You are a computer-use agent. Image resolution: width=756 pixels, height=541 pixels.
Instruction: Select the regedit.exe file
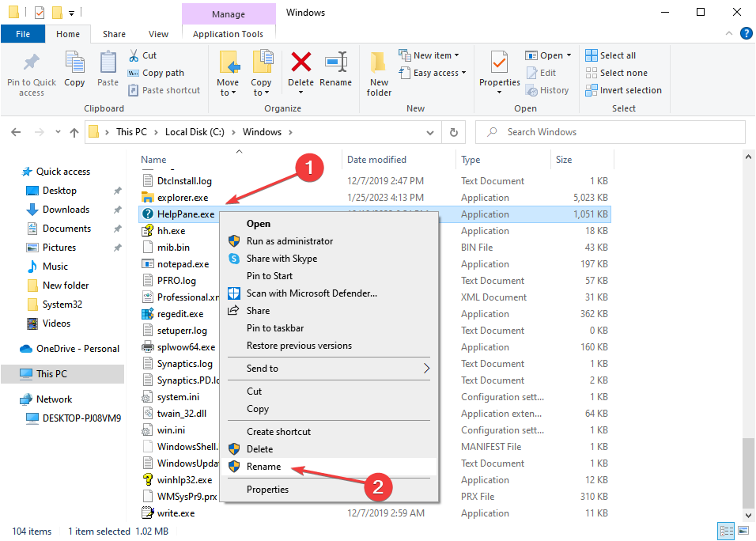click(180, 314)
